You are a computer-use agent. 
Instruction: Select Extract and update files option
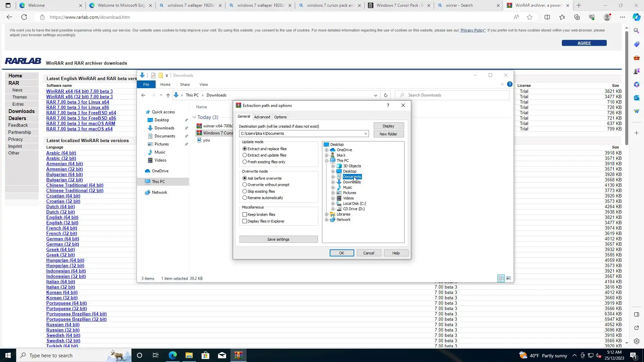[245, 155]
